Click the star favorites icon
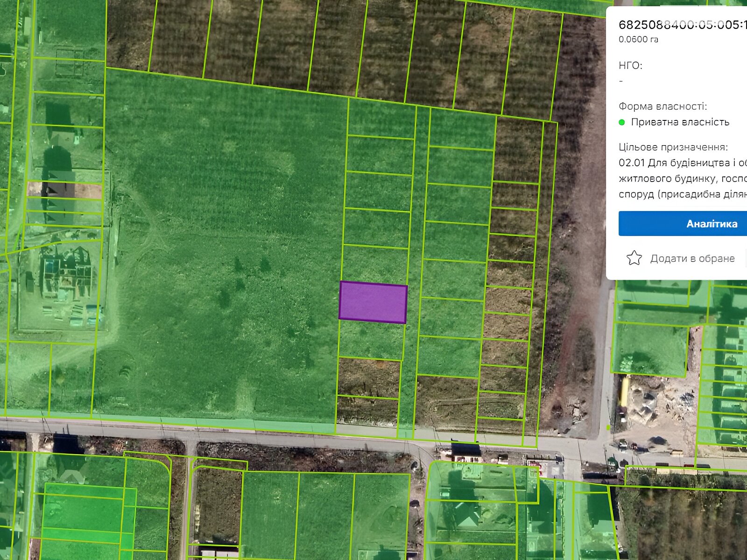The image size is (747, 560). click(x=634, y=258)
